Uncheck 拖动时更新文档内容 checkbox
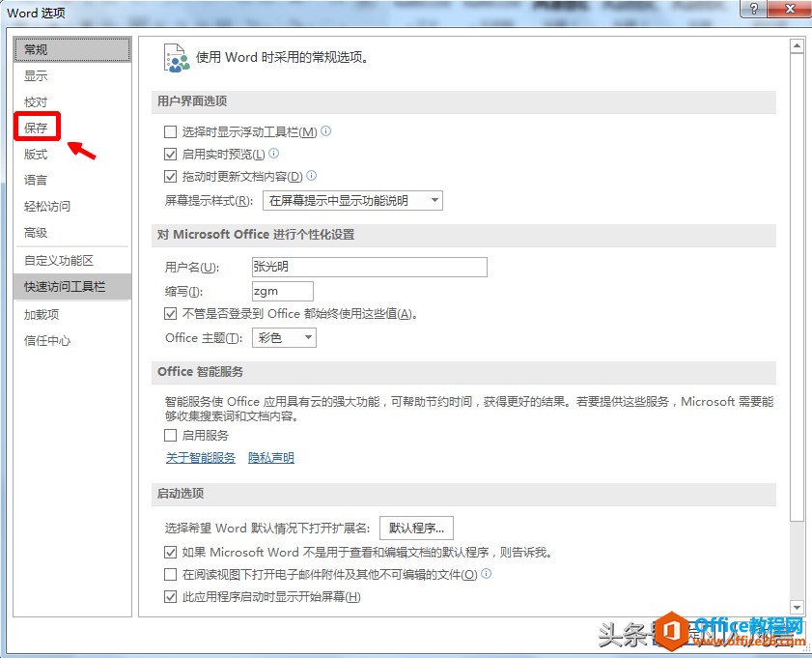The height and width of the screenshot is (658, 812). click(170, 176)
